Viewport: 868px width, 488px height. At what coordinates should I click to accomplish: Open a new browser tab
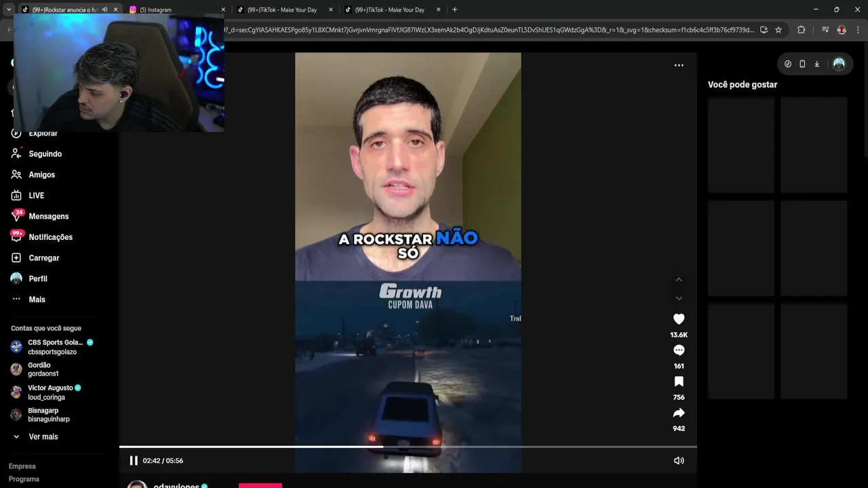454,9
